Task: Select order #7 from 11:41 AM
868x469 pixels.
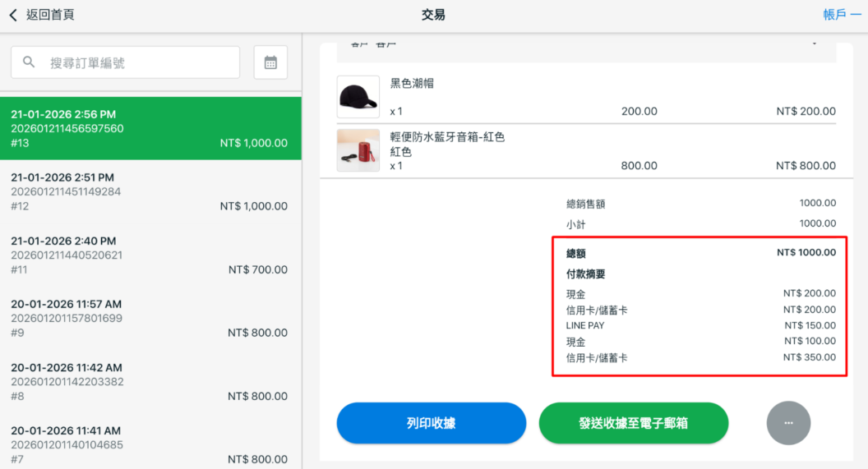Action: (150, 444)
